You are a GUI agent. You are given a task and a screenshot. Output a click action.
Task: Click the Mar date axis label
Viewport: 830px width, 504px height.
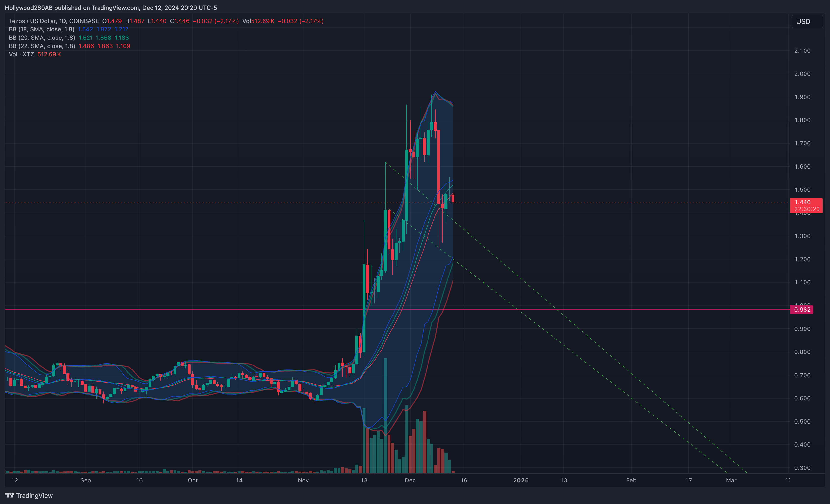(731, 480)
